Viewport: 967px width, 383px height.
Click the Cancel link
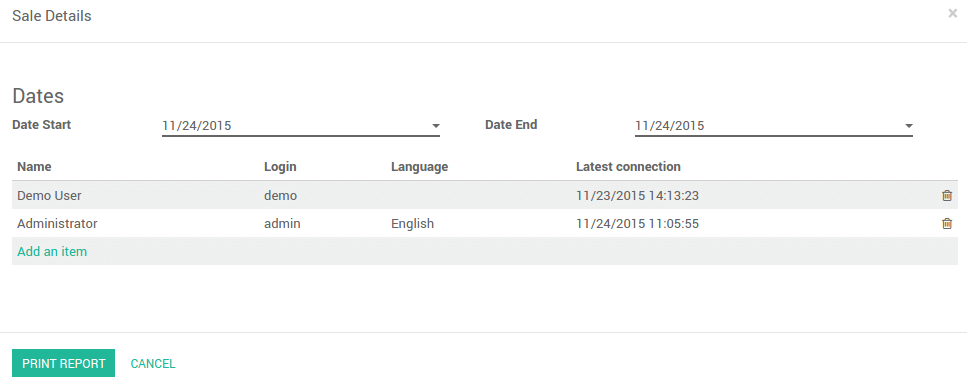[153, 364]
